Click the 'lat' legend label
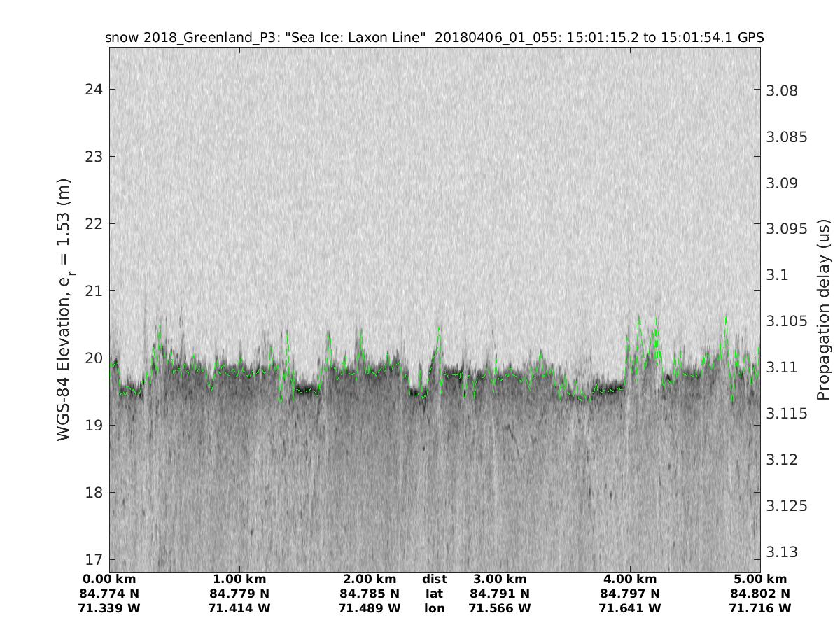This screenshot has width=840, height=630. (x=435, y=594)
